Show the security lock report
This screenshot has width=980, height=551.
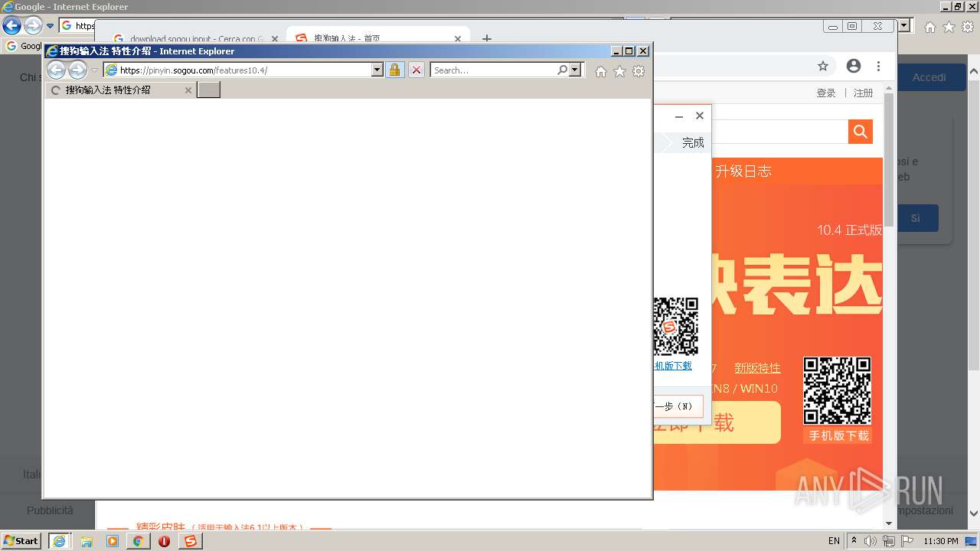pyautogui.click(x=394, y=70)
